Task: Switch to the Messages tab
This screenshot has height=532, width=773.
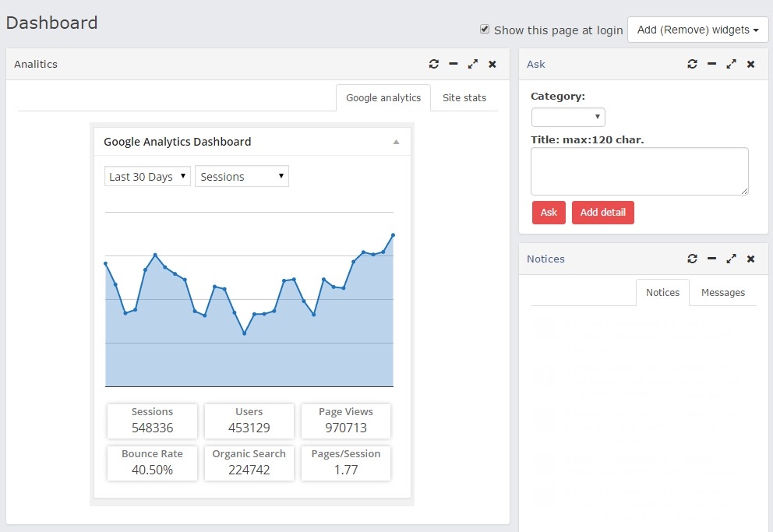Action: coord(722,293)
